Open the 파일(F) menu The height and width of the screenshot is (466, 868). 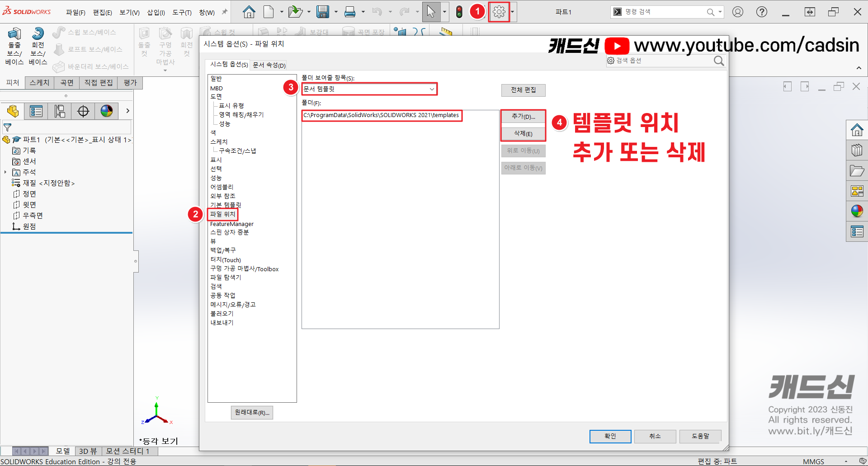pyautogui.click(x=75, y=12)
